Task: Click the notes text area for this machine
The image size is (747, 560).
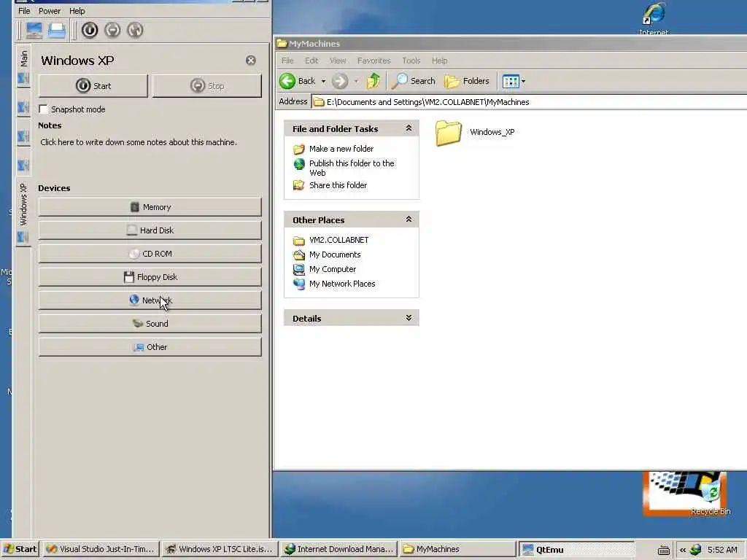Action: tap(150, 153)
